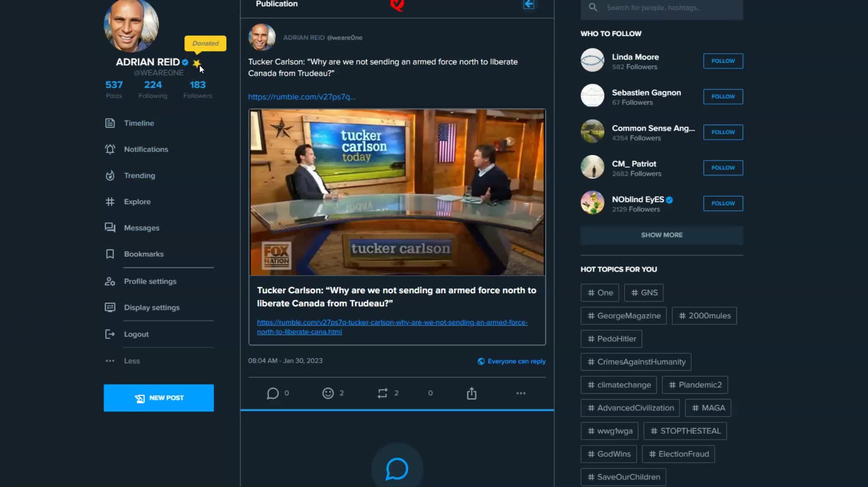Open the short rumble.com link in post
This screenshot has height=487, width=868.
(x=302, y=97)
